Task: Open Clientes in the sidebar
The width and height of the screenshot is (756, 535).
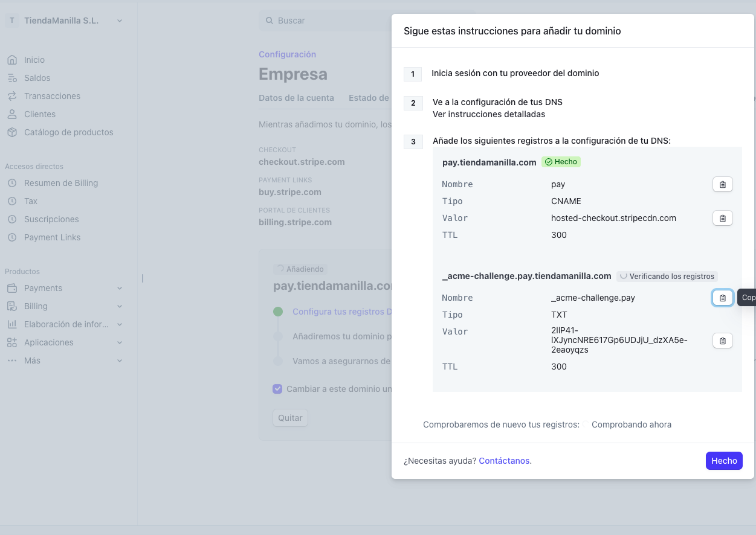Action: (x=40, y=114)
